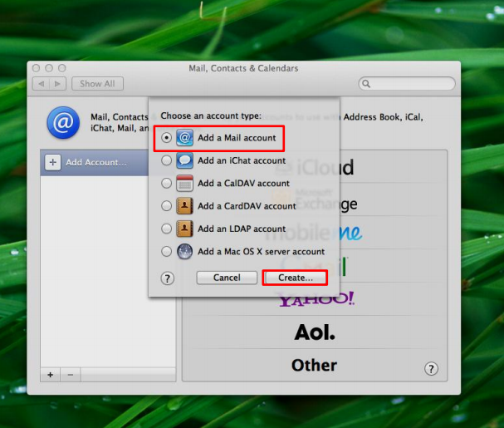This screenshot has height=428, width=504.
Task: Click the Add a Mac OS X server account label
Action: 261,251
